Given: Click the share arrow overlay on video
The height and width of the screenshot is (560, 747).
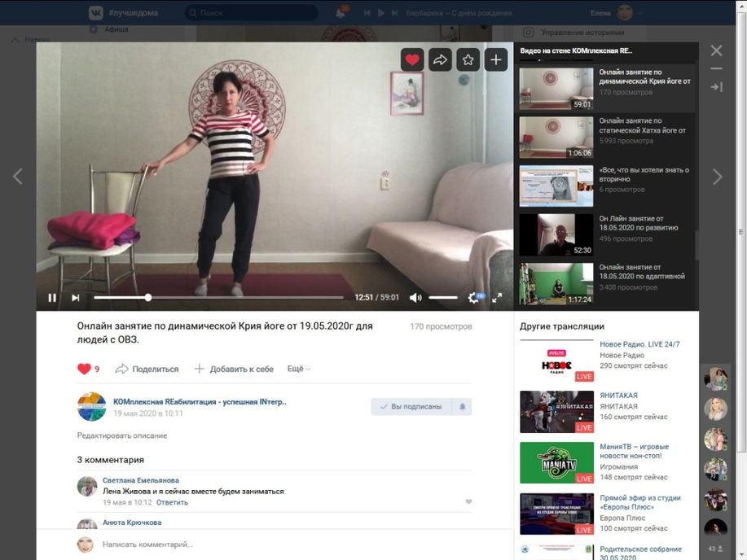Looking at the screenshot, I should point(440,59).
